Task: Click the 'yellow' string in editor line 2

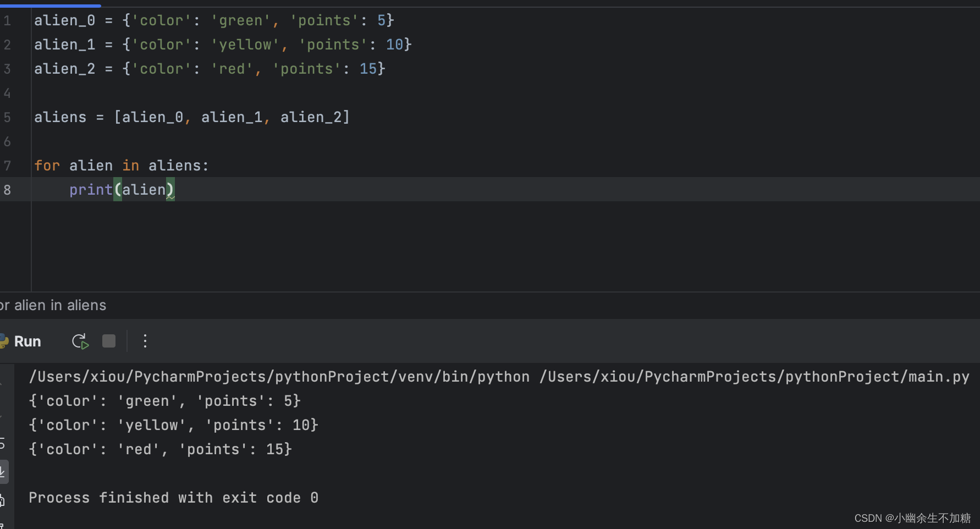Action: 245,45
